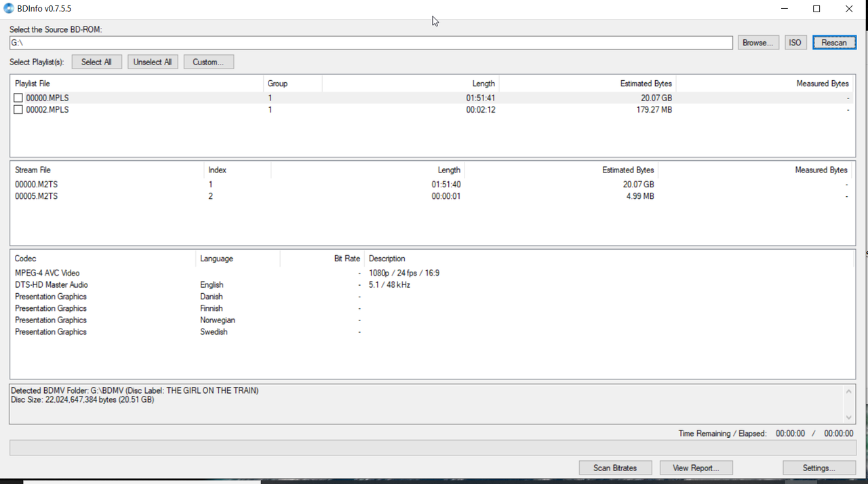Click 1080p / 24 fps / 16:9 description
The height and width of the screenshot is (484, 868).
404,273
